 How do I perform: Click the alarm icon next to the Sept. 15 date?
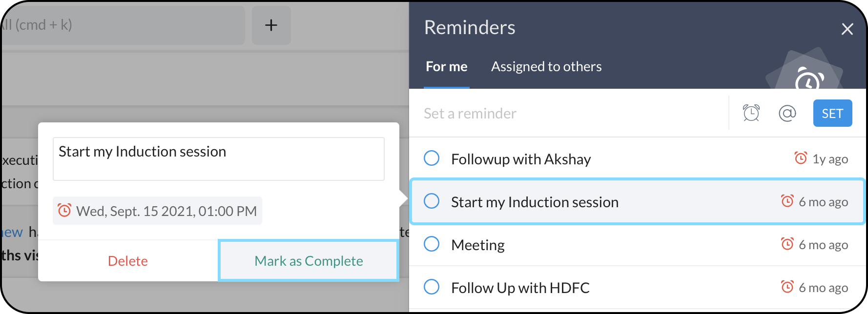(64, 210)
